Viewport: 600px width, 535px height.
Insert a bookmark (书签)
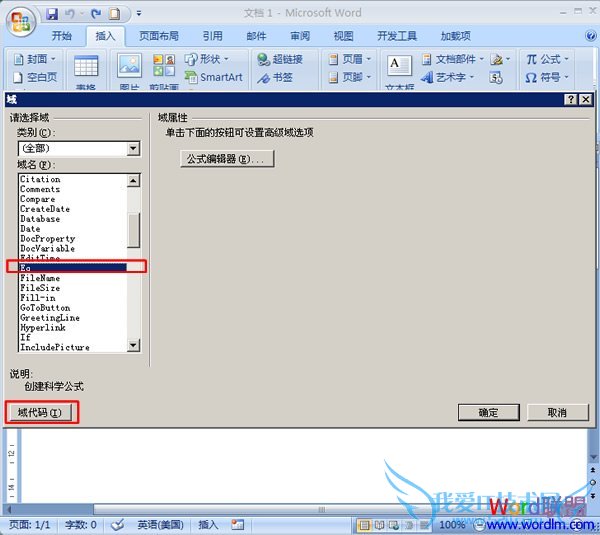275,78
